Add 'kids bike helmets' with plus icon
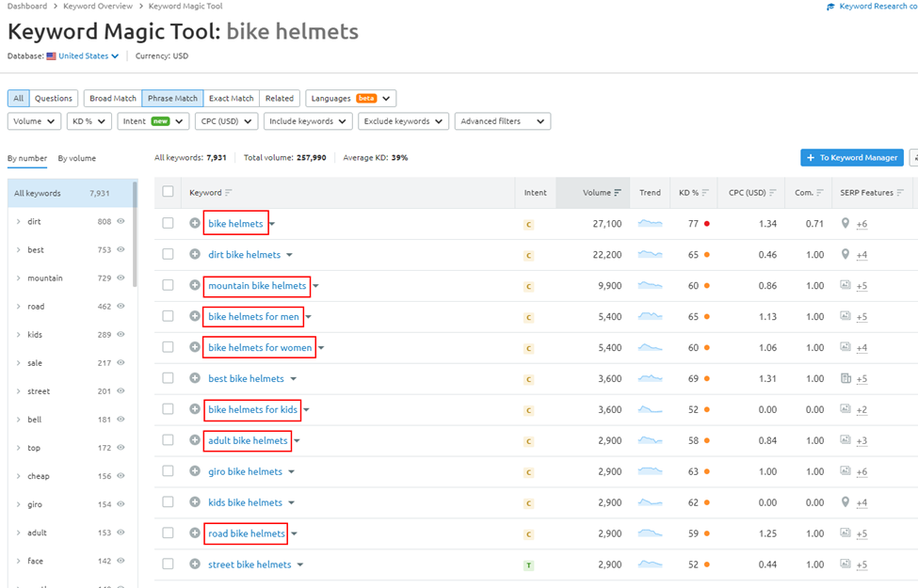This screenshot has height=588, width=918. click(195, 502)
